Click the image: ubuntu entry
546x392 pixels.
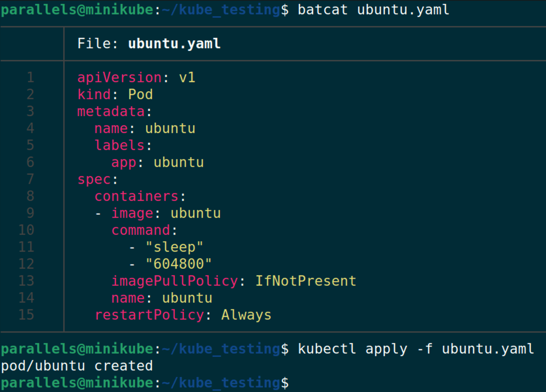click(166, 213)
